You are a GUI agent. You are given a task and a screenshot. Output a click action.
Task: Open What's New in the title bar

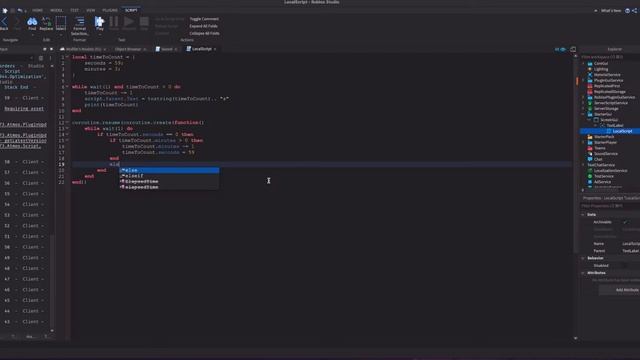611,11
